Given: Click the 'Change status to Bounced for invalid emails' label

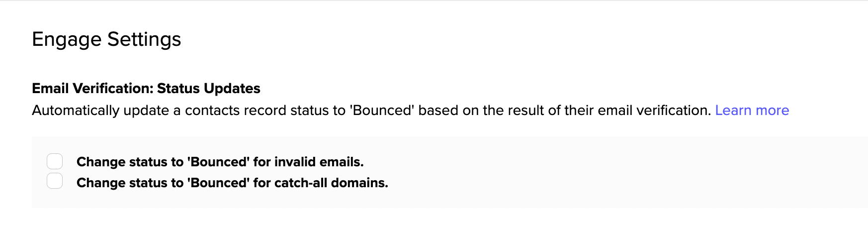Looking at the screenshot, I should 220,162.
